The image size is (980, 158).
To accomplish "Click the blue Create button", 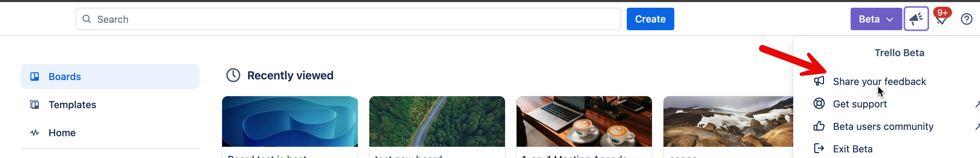I will 650,19.
